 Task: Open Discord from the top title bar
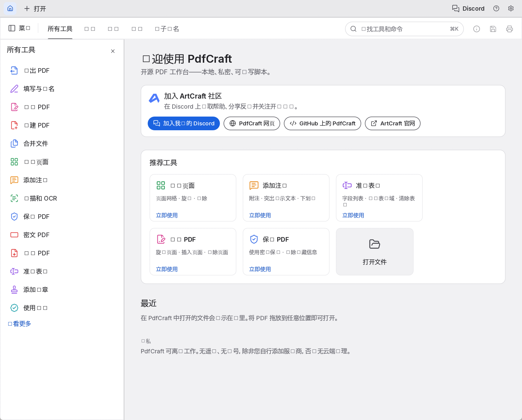point(468,9)
